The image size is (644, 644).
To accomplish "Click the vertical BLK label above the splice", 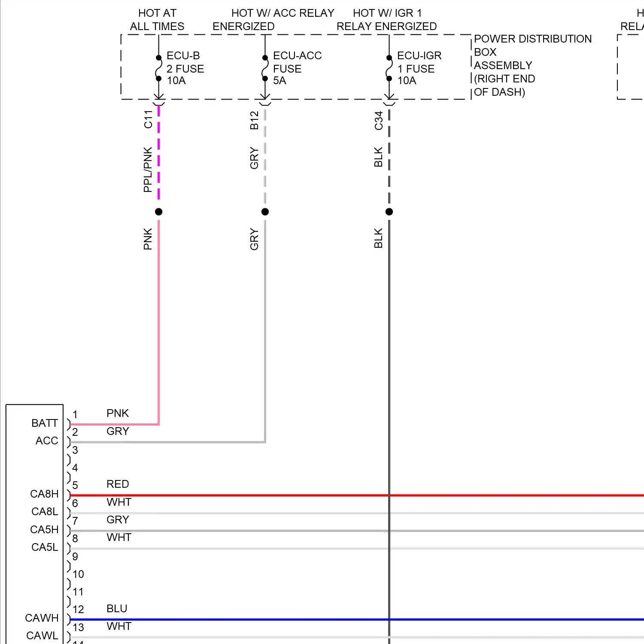I will coord(378,157).
